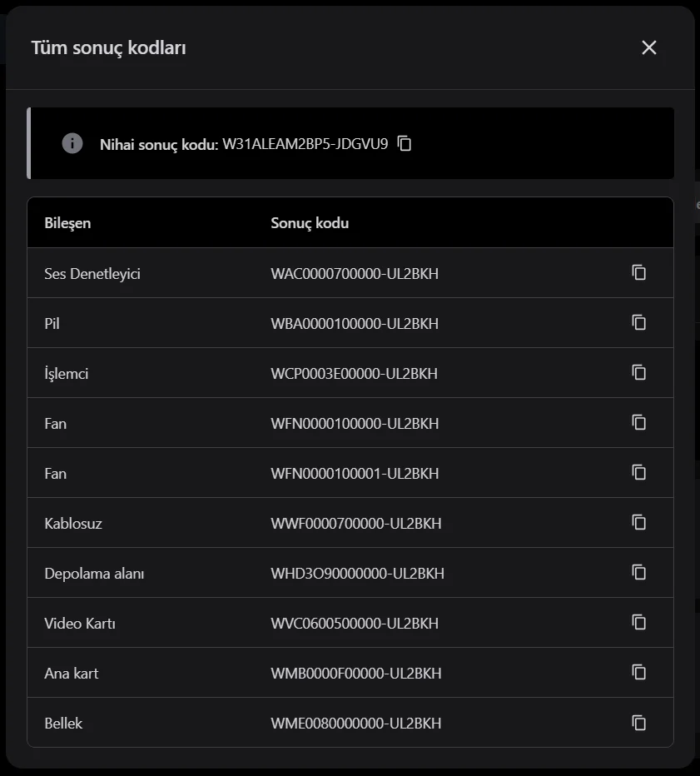Copy the Depolama alanı result code
Screen dimensions: 700x776
pos(638,572)
